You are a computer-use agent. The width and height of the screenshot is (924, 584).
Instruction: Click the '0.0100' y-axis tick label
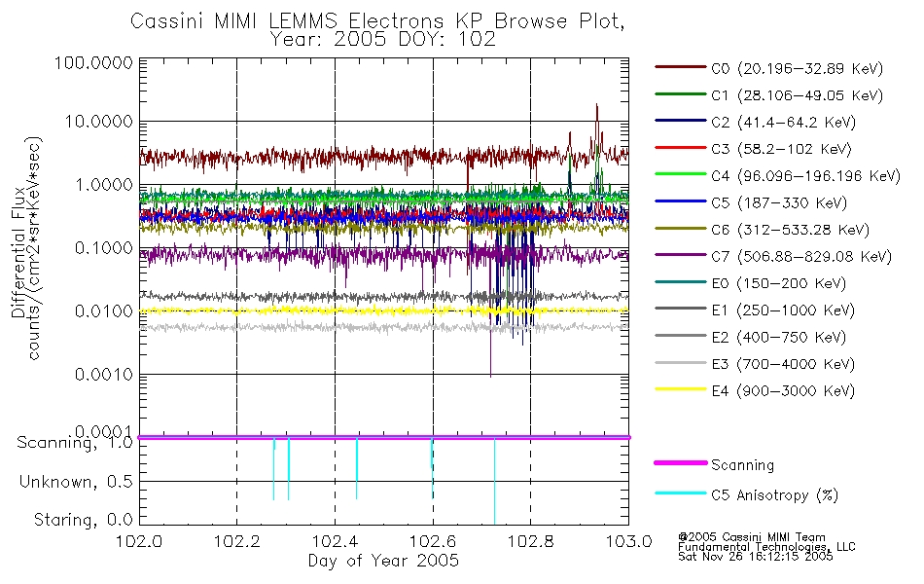pos(104,311)
